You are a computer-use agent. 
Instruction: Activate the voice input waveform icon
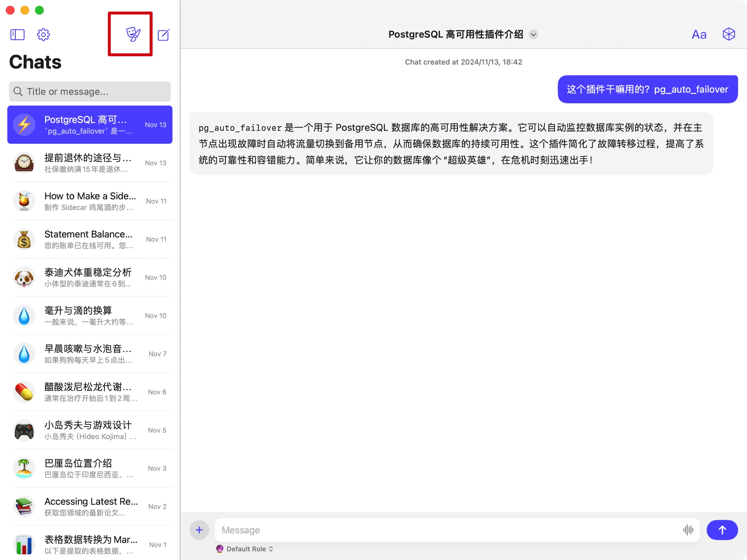click(x=688, y=530)
